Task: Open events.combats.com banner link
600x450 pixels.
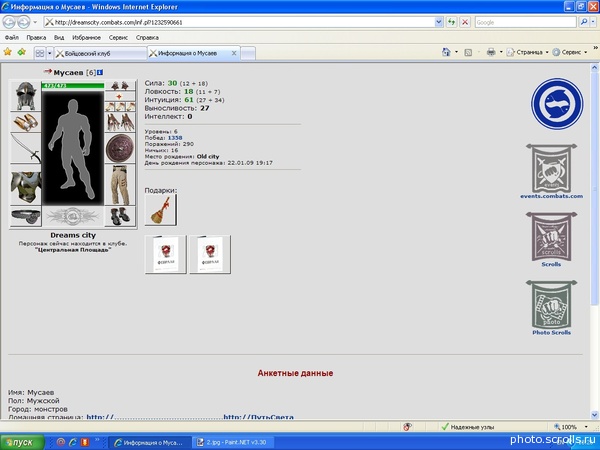Action: (x=551, y=171)
